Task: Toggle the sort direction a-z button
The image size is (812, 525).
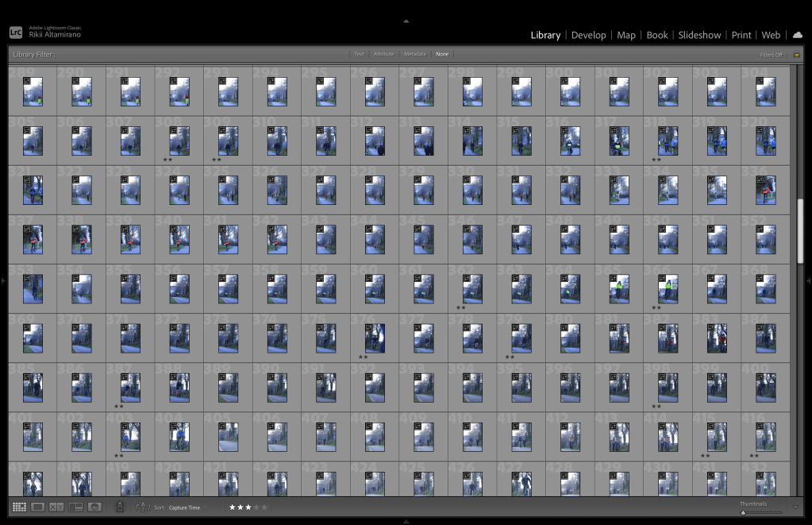Action: pyautogui.click(x=143, y=507)
